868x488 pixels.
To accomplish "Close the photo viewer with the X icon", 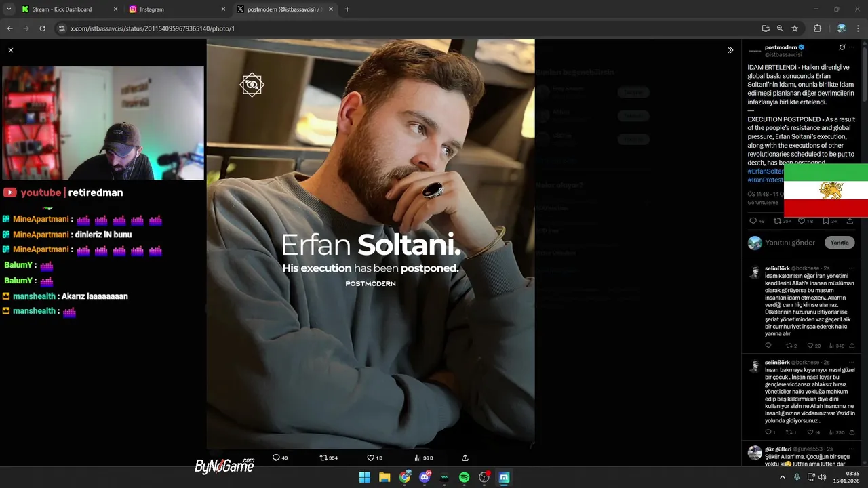I will point(10,50).
